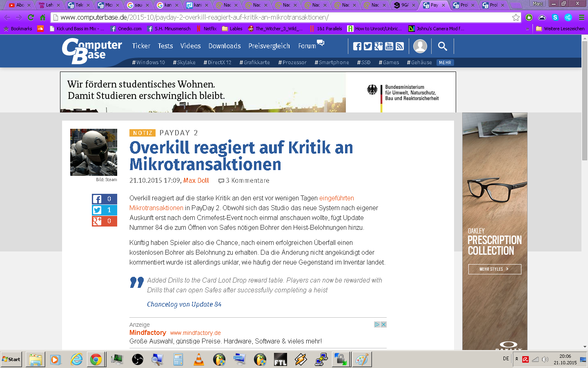Click MEHR STYLES button in Oakley ad
Viewport: 588px width, 368px height.
[x=494, y=269]
